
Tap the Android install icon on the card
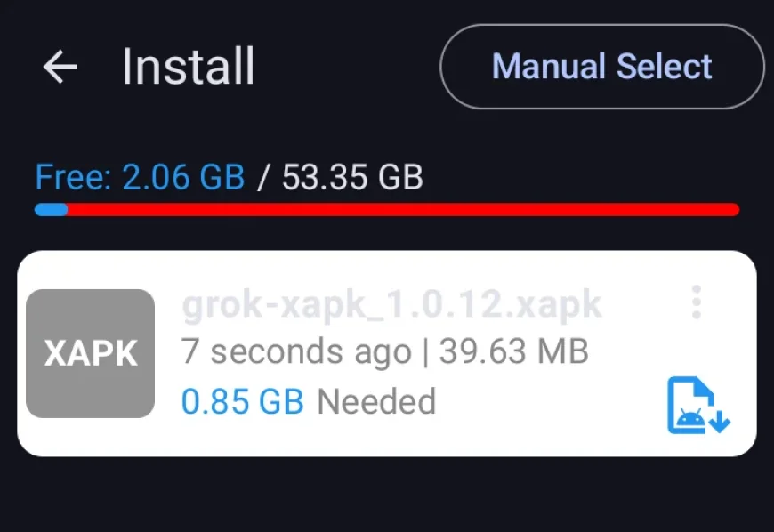(x=697, y=406)
